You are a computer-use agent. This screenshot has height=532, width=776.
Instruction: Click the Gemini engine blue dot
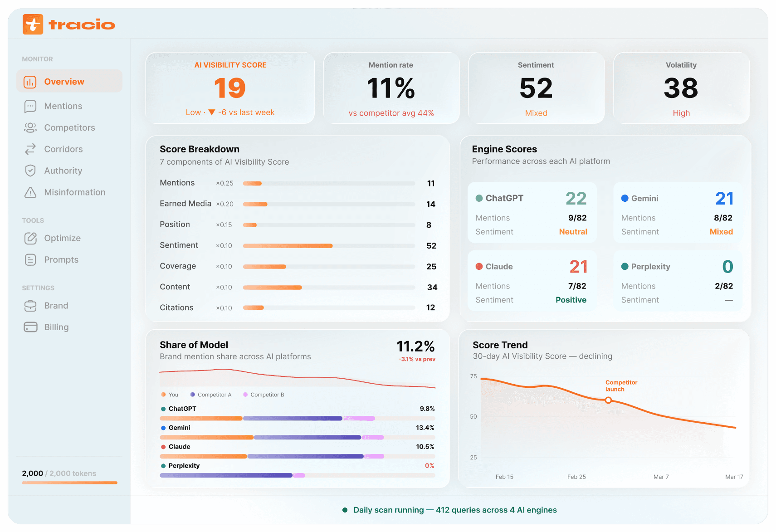625,198
